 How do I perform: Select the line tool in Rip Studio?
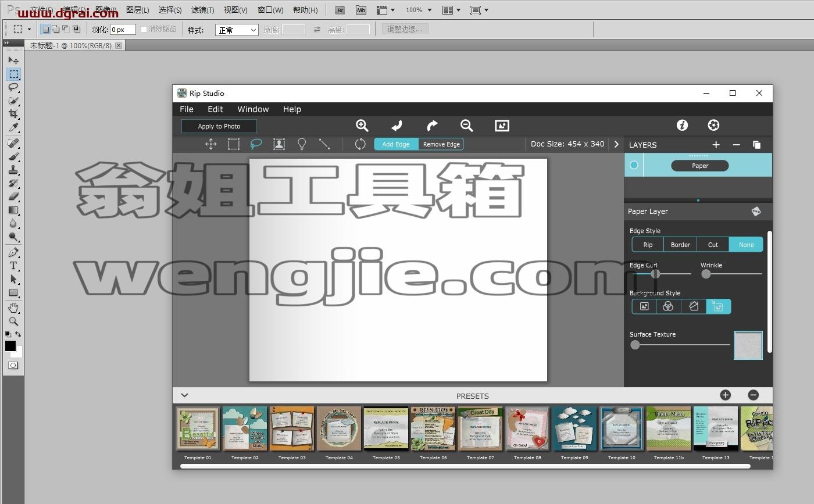point(324,144)
